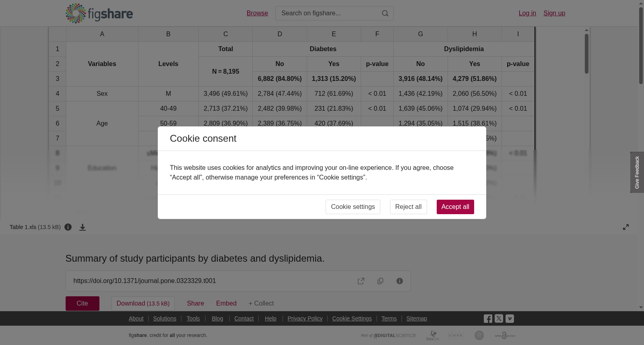Open DOI link in new tab icon
Image resolution: width=644 pixels, height=345 pixels.
coord(361,281)
